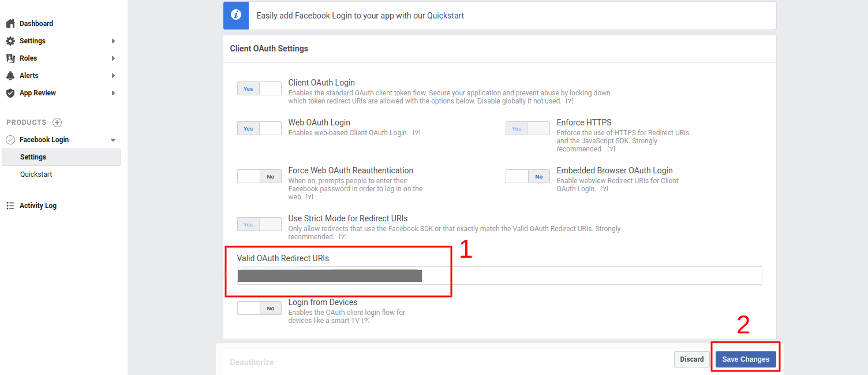868x375 pixels.
Task: Click the App Review shield icon
Action: (10, 93)
